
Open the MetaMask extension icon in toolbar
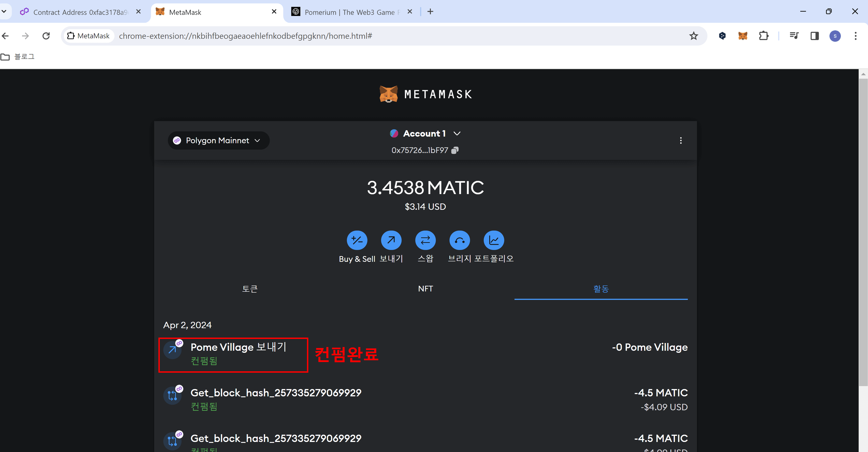[743, 36]
